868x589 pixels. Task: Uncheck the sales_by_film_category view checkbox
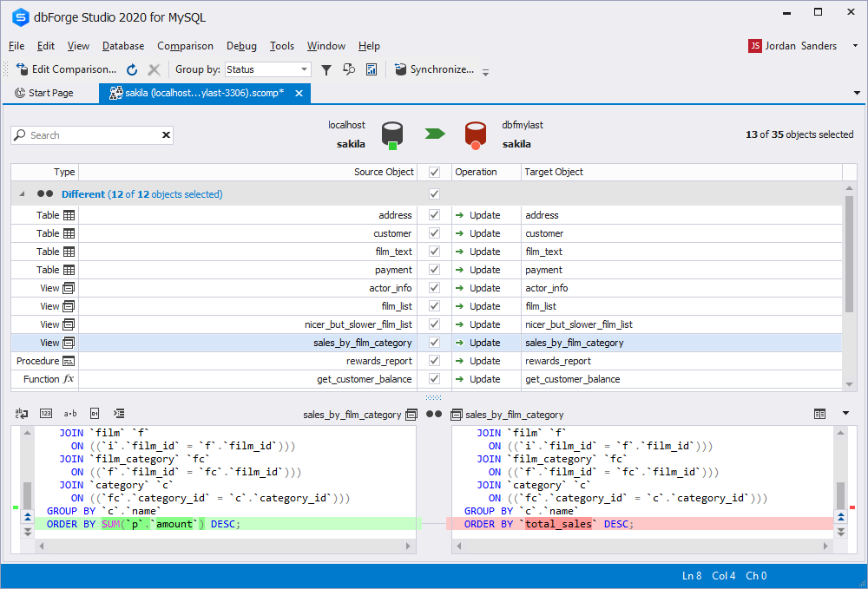tap(435, 343)
